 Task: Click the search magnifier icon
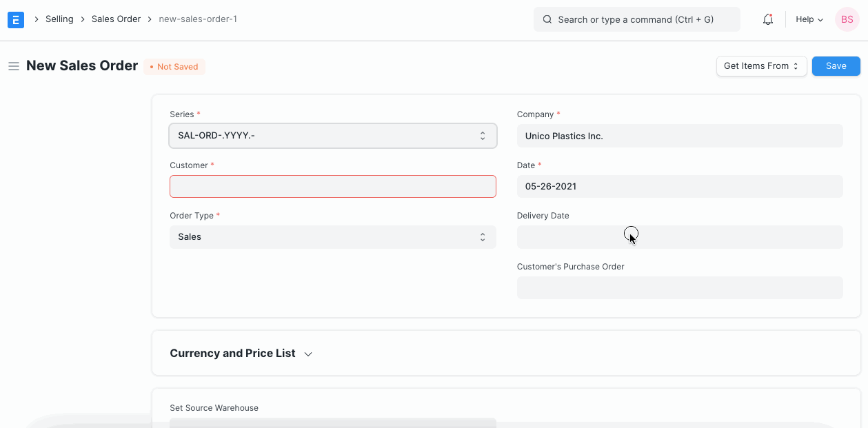(x=547, y=19)
